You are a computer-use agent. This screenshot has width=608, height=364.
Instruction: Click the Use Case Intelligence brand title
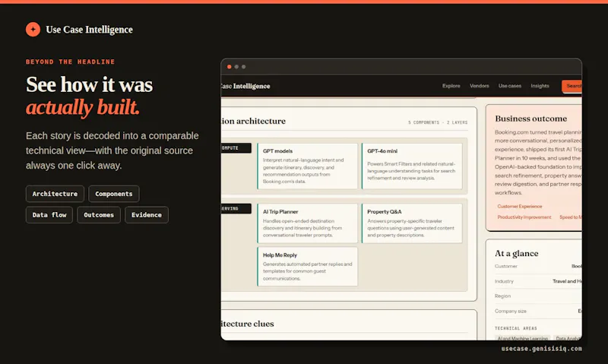click(x=89, y=30)
